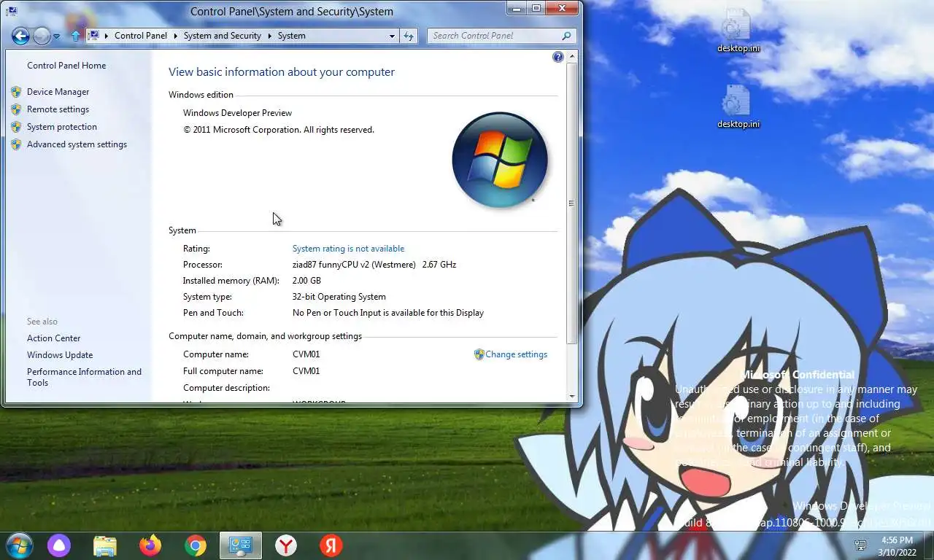Select 'Windows Developer Preview' edition text
934x560 pixels.
coord(237,113)
